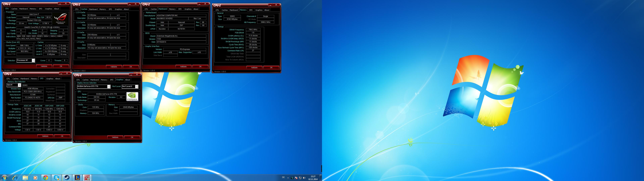Image resolution: width=644 pixels, height=181 pixels.
Task: Launch Internet Explorer from taskbar
Action: tap(15, 177)
